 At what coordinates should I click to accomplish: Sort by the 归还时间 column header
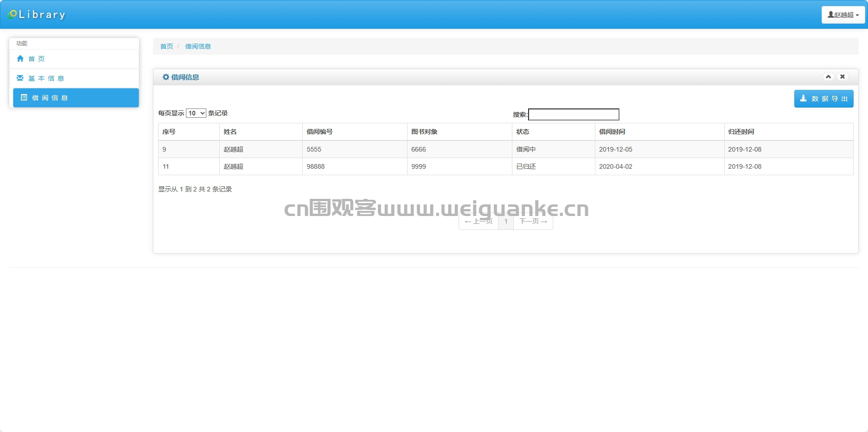(788, 132)
